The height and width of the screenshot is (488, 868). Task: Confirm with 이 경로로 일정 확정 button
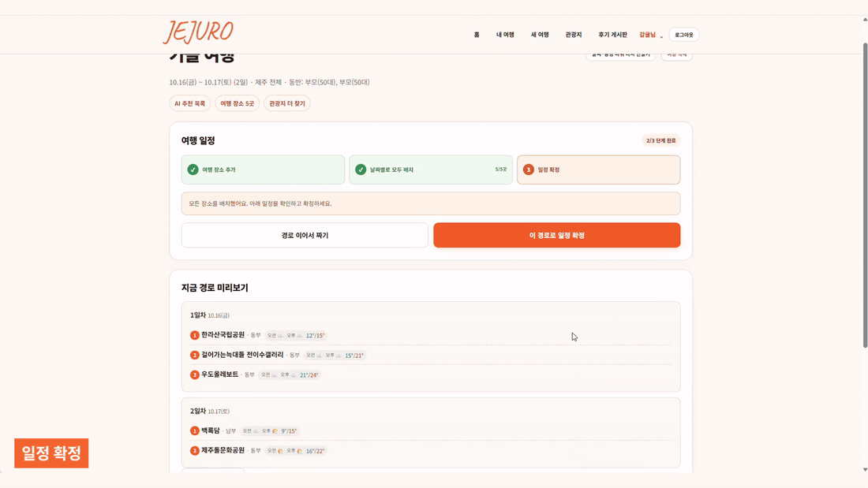[557, 235]
